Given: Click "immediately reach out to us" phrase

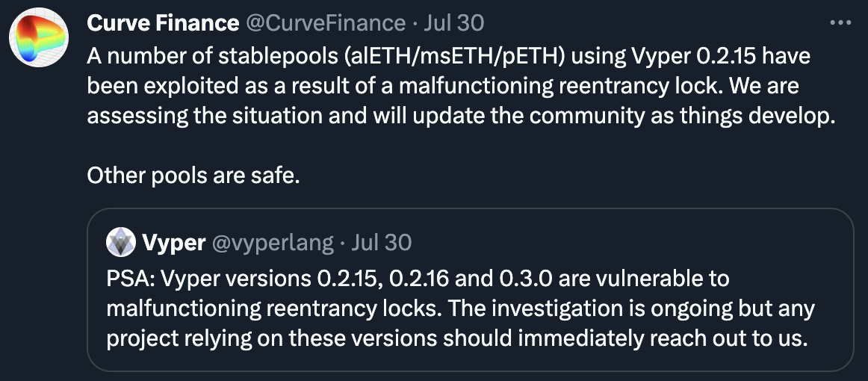Looking at the screenshot, I should (x=660, y=338).
